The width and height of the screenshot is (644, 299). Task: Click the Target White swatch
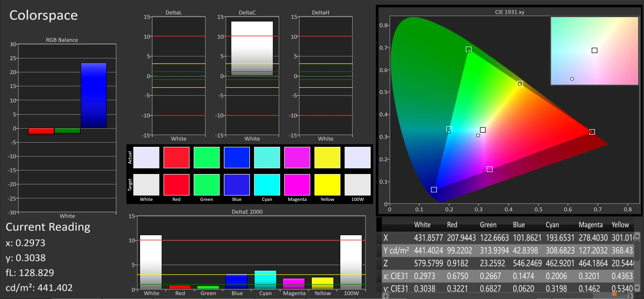(x=146, y=185)
